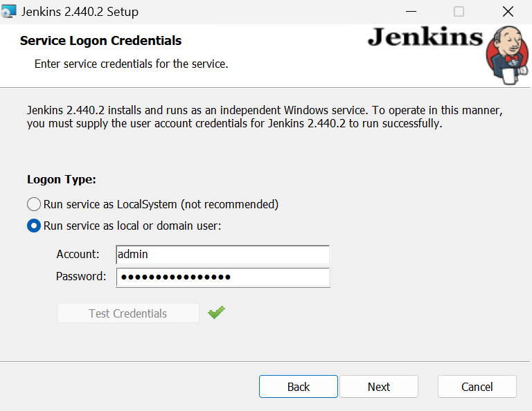Click the Jenkins wordmark in the header

[x=425, y=37]
